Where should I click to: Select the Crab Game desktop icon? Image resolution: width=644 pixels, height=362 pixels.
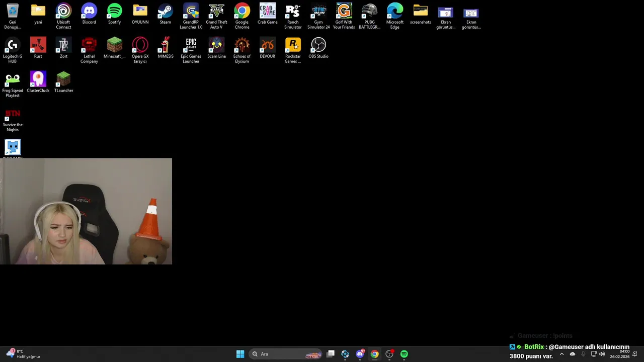(267, 14)
